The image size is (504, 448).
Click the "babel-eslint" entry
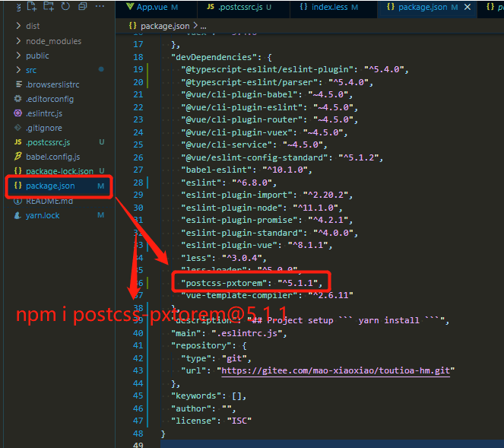click(246, 170)
